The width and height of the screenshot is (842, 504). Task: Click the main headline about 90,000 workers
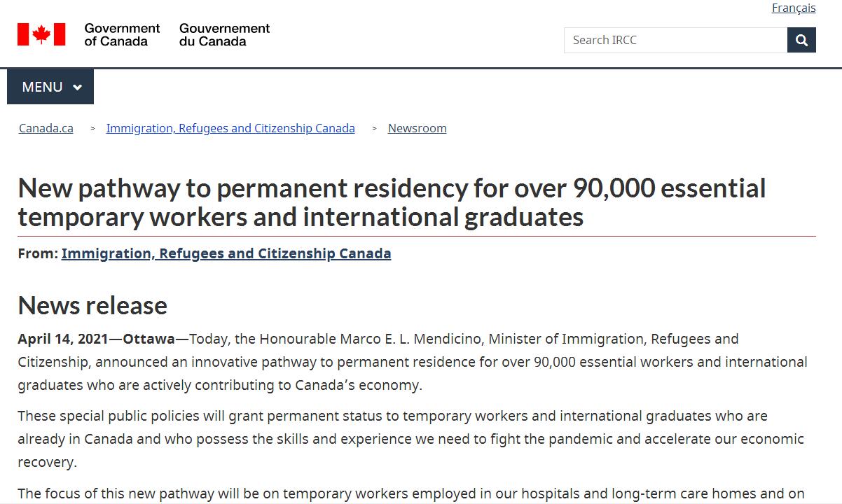392,202
